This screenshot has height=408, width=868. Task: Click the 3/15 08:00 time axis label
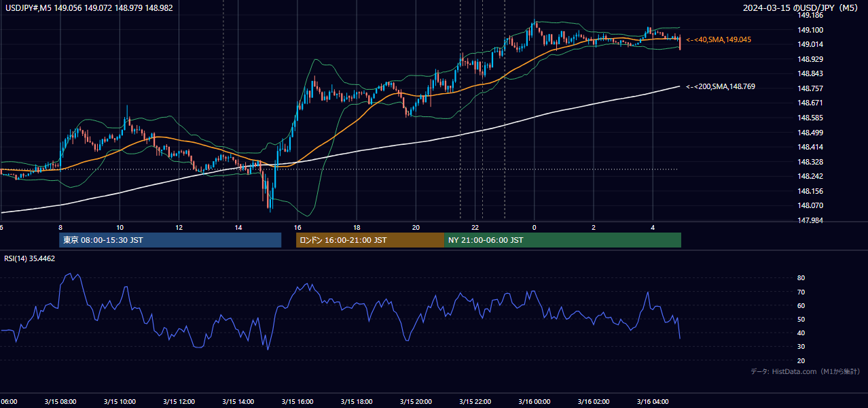pyautogui.click(x=61, y=401)
